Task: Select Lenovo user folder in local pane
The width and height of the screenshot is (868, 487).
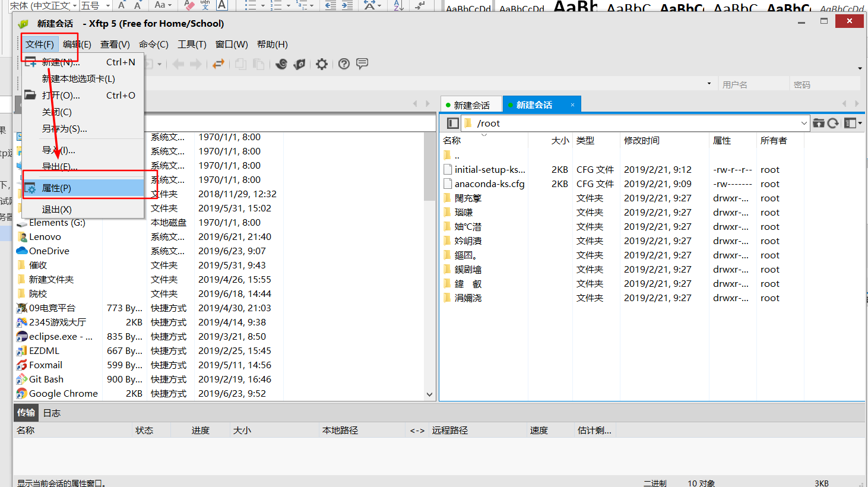Action: tap(45, 236)
